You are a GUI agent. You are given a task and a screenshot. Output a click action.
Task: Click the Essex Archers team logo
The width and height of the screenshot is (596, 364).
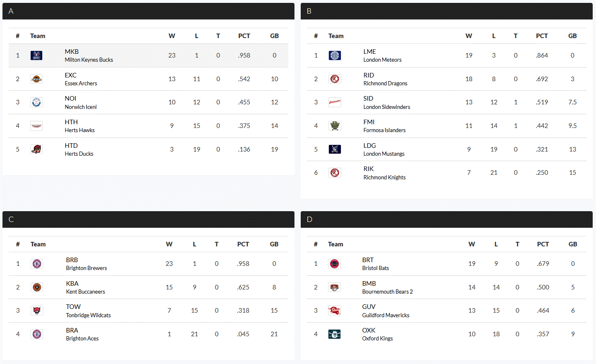point(36,79)
